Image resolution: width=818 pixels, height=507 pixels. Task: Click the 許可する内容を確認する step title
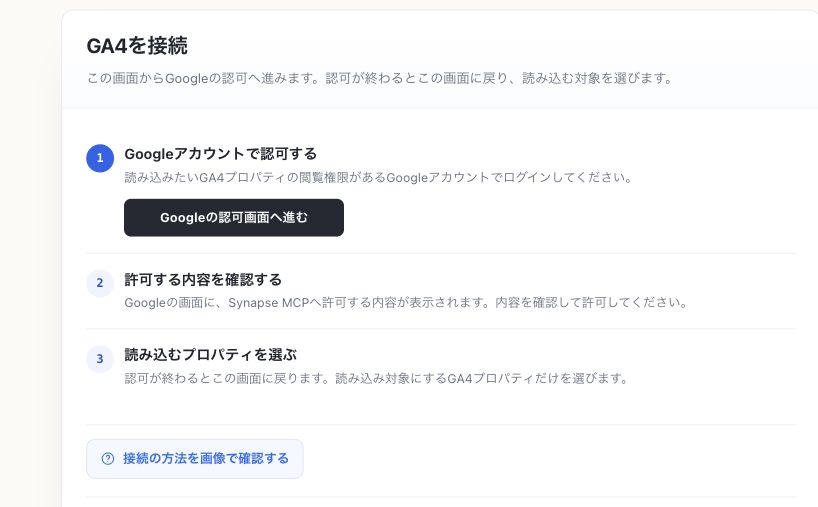point(203,280)
